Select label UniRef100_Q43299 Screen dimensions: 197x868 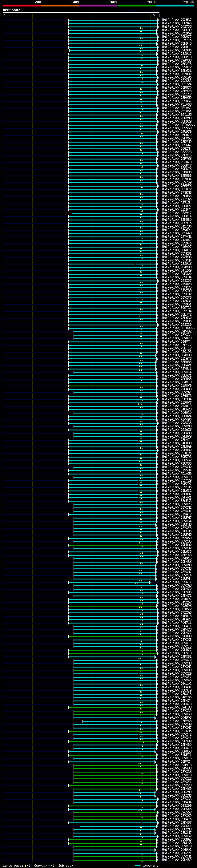(177, 806)
